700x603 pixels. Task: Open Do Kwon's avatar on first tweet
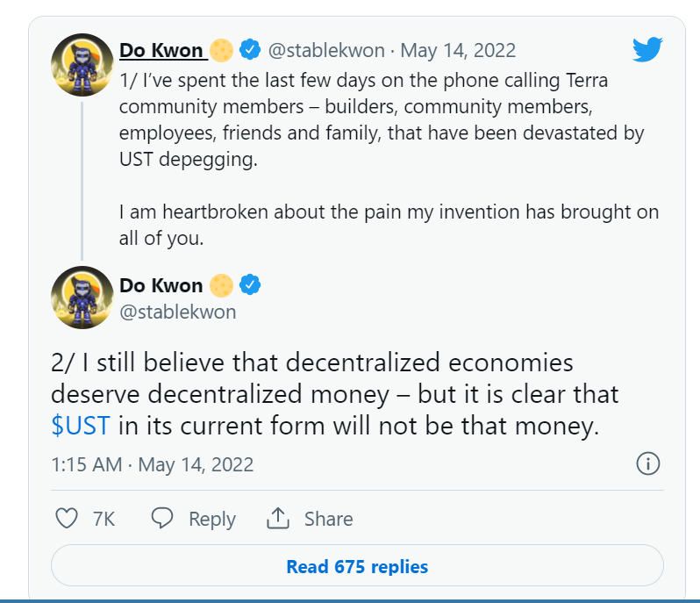(82, 65)
